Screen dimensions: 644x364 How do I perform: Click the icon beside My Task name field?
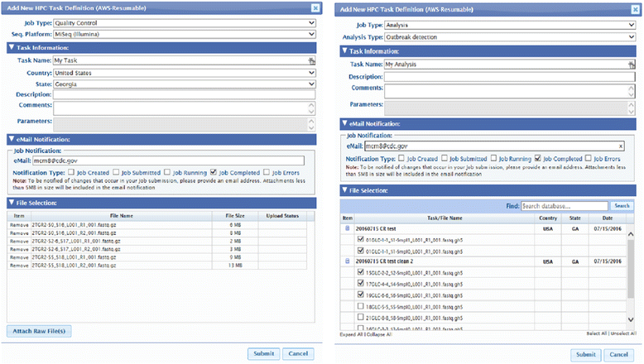tap(312, 61)
